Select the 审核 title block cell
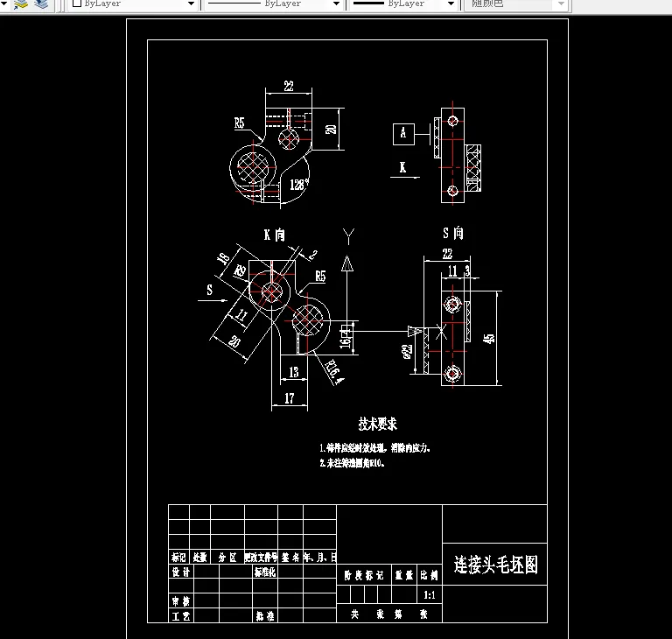Viewport: 672px width, 639px height. (181, 601)
